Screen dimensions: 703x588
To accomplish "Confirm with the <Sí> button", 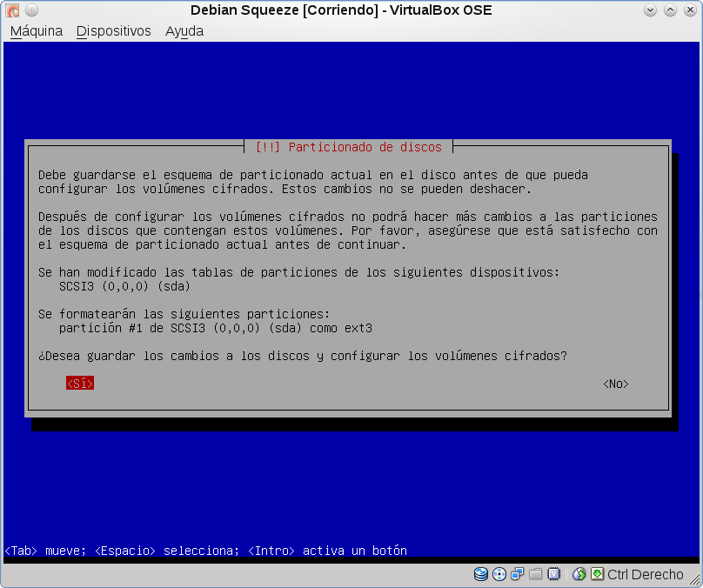I will point(80,384).
